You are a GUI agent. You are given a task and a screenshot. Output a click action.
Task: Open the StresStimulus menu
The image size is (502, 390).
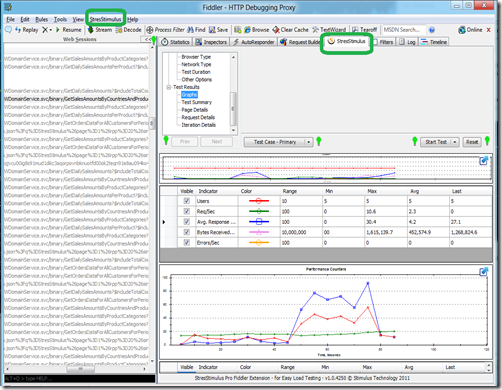[x=105, y=19]
